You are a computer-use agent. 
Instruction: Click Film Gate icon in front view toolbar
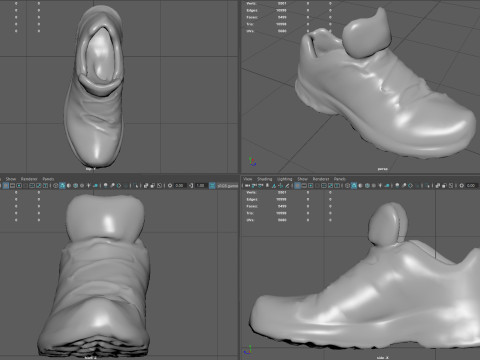(12, 185)
